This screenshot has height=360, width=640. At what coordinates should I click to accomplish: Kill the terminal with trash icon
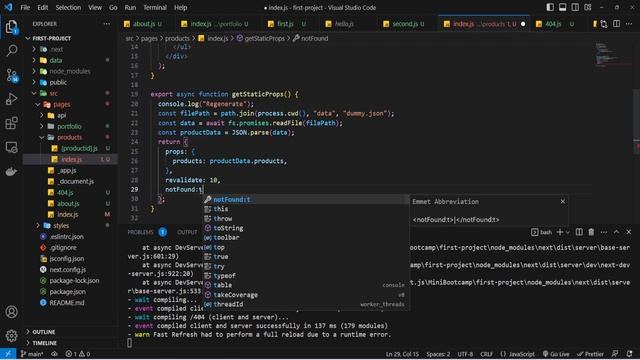click(591, 232)
